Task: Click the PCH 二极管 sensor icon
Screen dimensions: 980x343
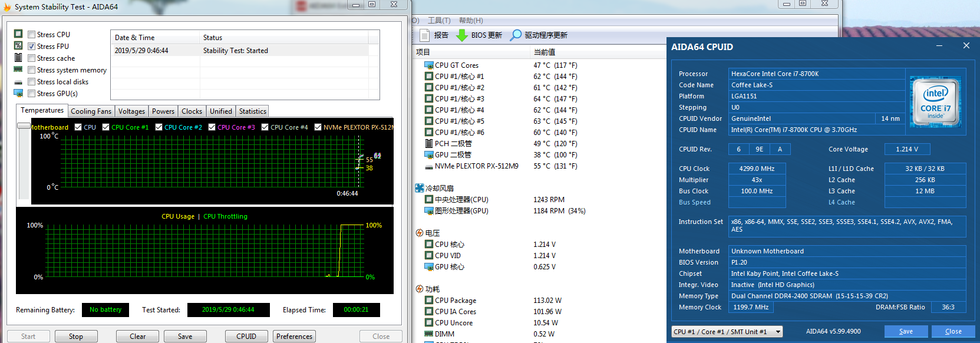Action: click(429, 144)
